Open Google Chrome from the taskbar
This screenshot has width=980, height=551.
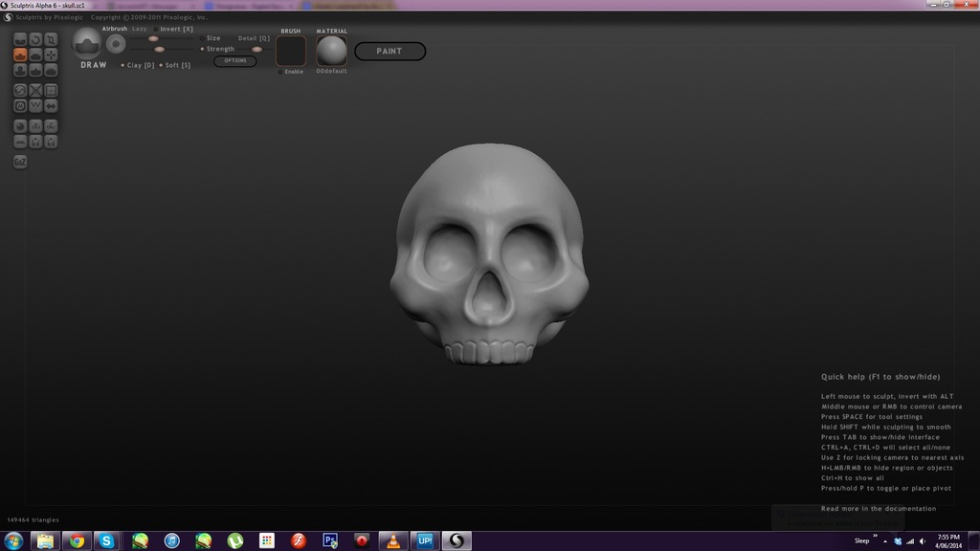(77, 541)
